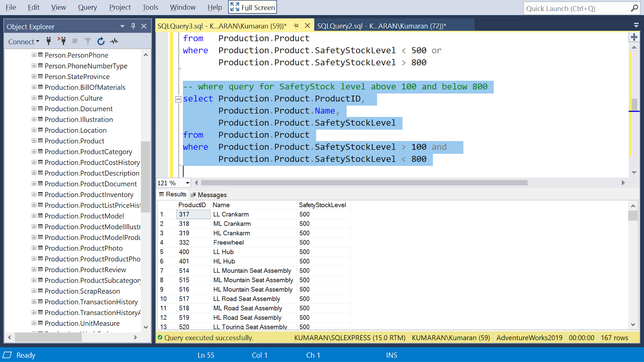Click the ProductID cell '317'
Image resolution: width=644 pixels, height=362 pixels.
[193, 214]
